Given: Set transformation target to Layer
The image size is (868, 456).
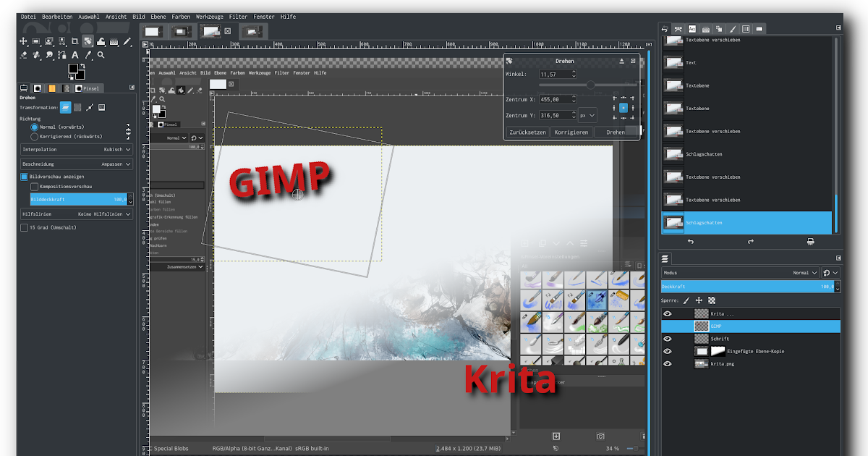Looking at the screenshot, I should coord(65,107).
